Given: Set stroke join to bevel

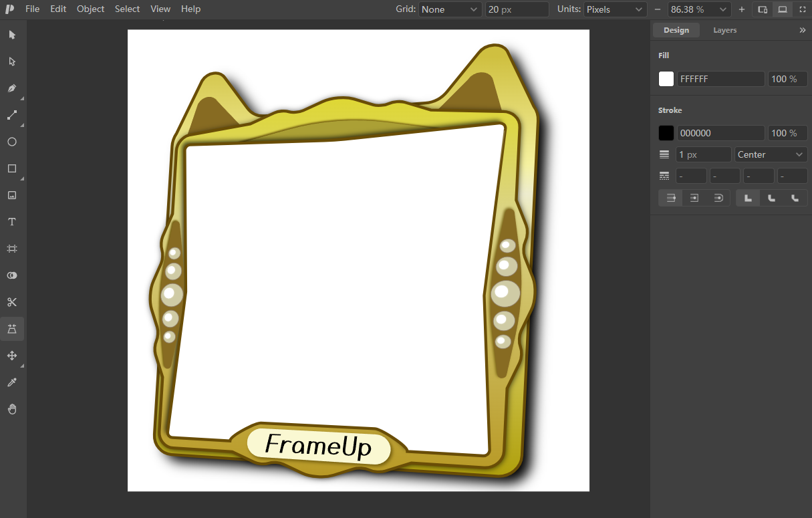Looking at the screenshot, I should tap(795, 198).
